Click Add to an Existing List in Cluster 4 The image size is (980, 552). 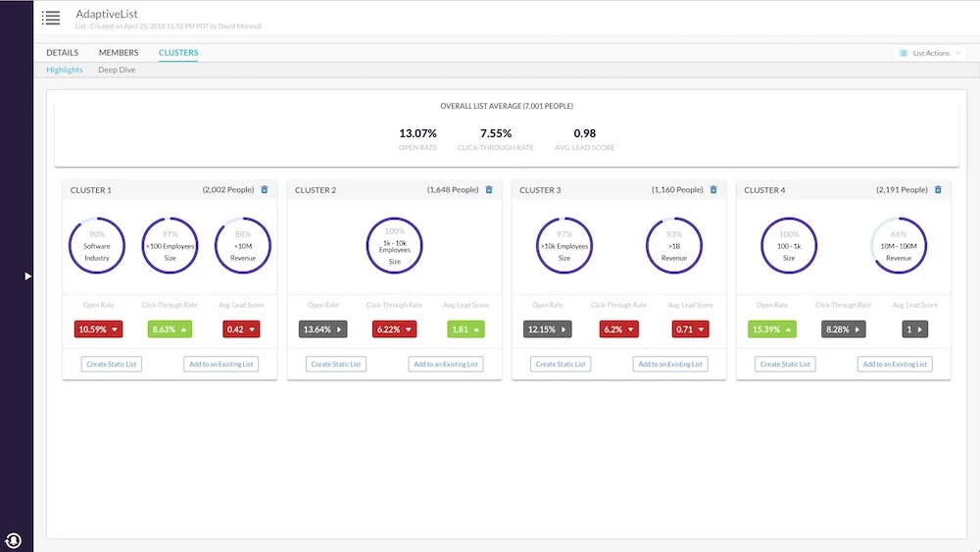click(895, 364)
